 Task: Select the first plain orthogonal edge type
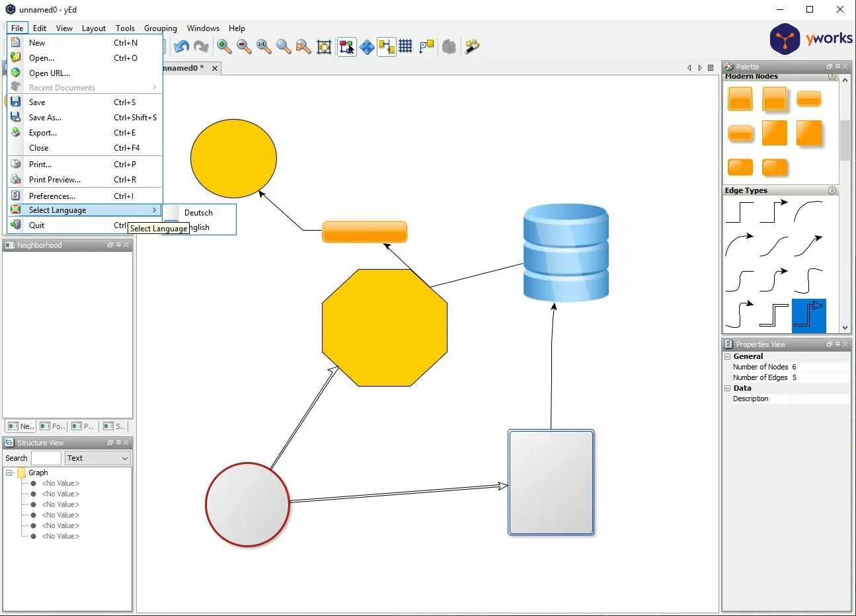(740, 212)
